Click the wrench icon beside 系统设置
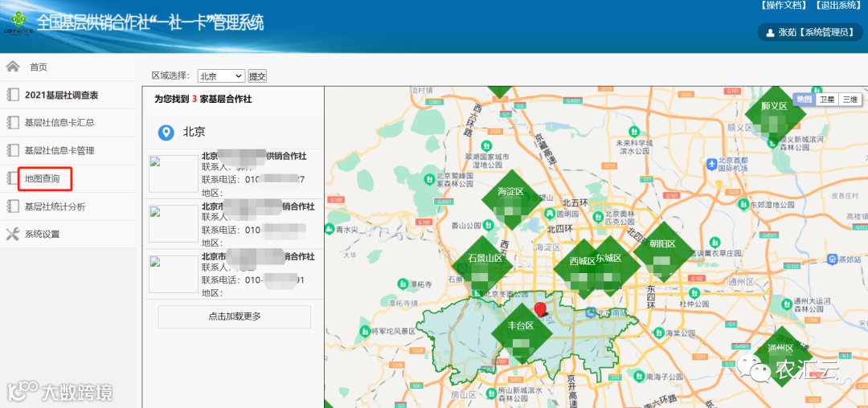This screenshot has height=408, width=868. point(13,234)
